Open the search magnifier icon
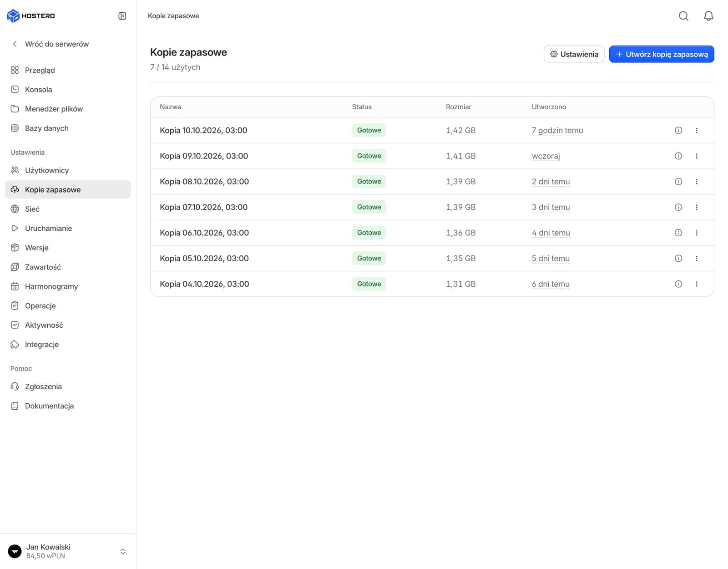Image resolution: width=728 pixels, height=569 pixels. (x=683, y=16)
